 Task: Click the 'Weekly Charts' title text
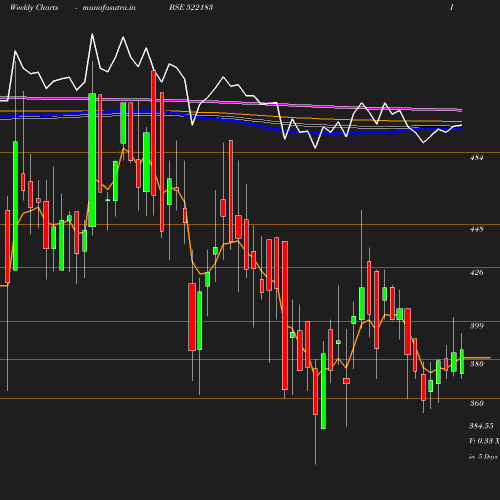pos(34,7)
